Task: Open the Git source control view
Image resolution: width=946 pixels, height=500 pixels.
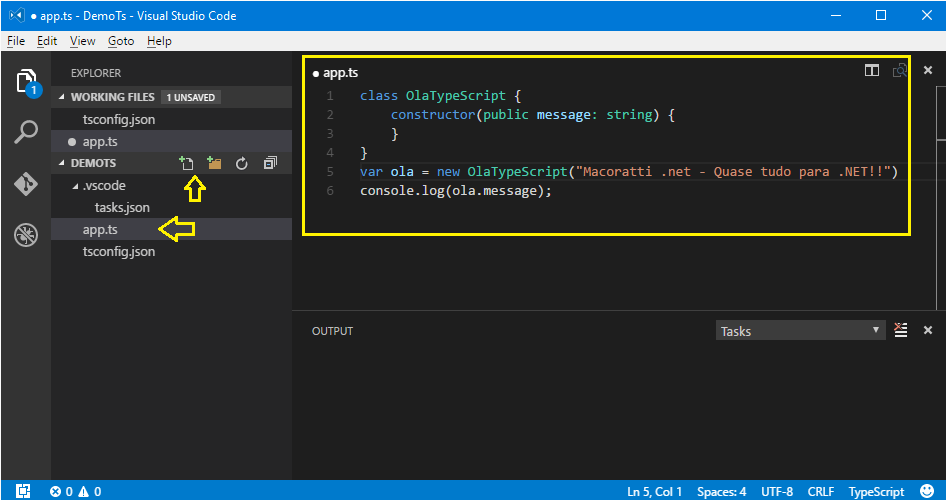Action: point(26,183)
